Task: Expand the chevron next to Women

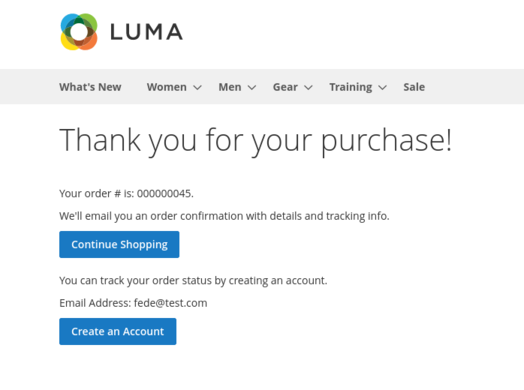Action: click(198, 88)
